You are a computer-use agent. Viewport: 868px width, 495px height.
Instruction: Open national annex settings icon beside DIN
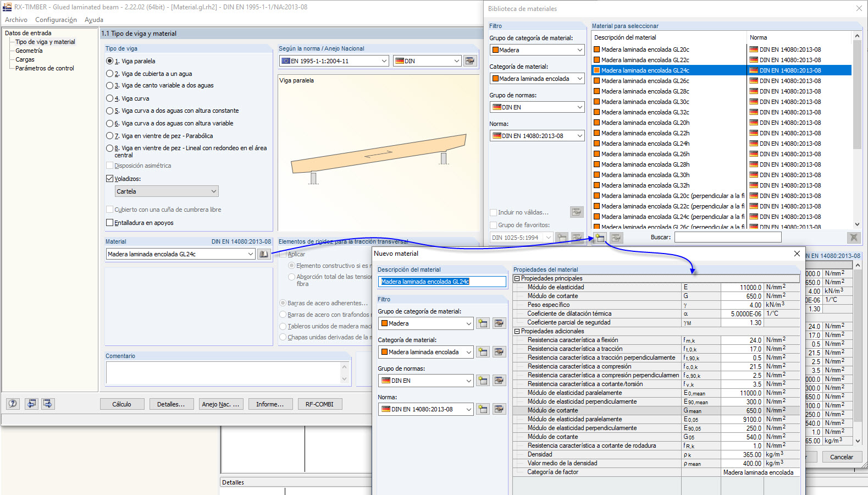click(x=469, y=61)
